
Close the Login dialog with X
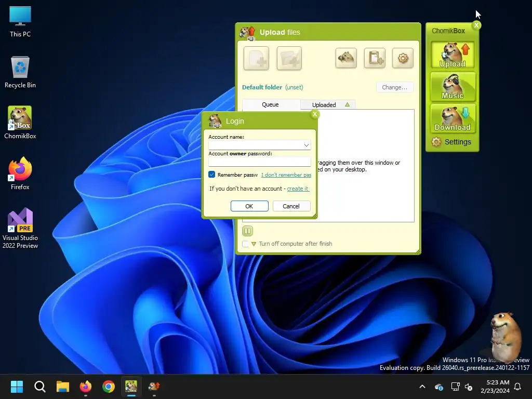click(315, 114)
